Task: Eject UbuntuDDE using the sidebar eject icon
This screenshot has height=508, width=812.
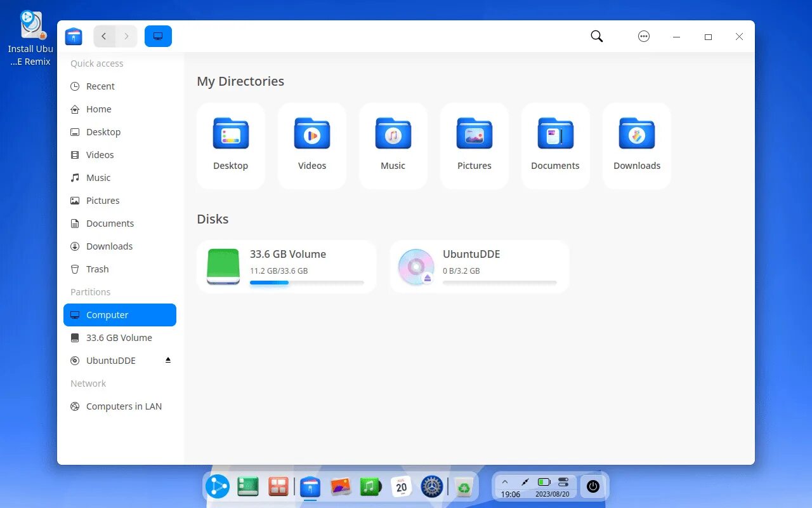Action: pos(168,360)
